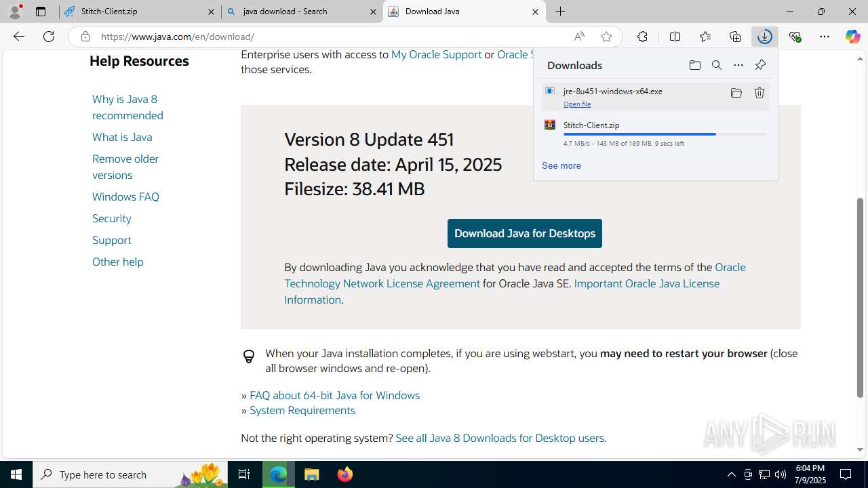Open the Collections icon
868x488 pixels.
[735, 37]
